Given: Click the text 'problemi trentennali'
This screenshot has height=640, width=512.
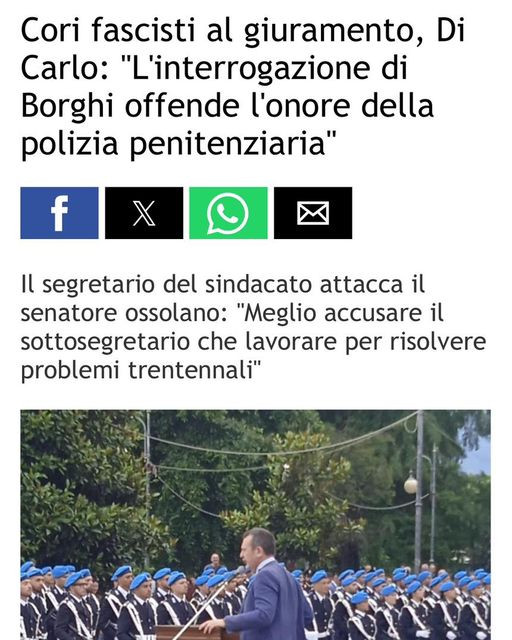Looking at the screenshot, I should (138, 371).
